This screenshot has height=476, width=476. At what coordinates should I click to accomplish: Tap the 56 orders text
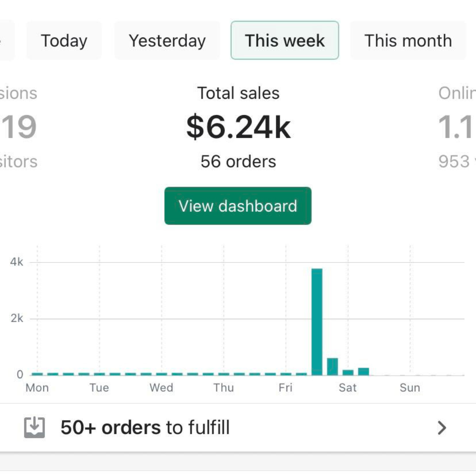pos(238,162)
